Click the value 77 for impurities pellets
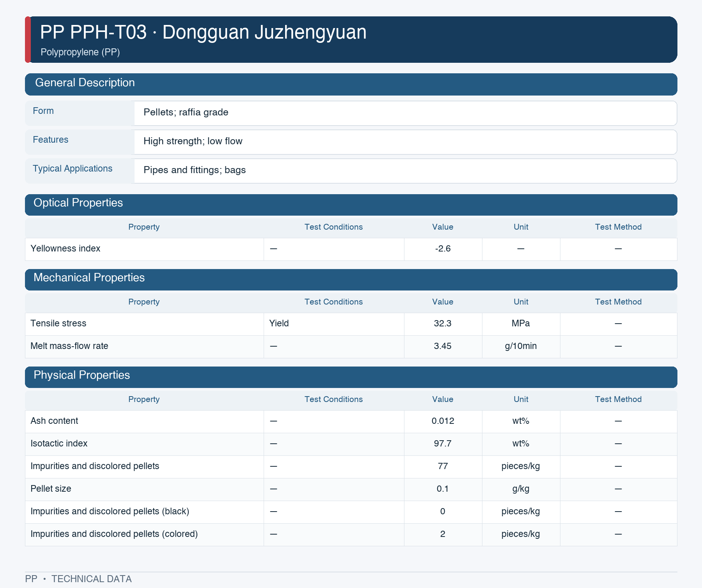This screenshot has height=588, width=702. click(443, 466)
